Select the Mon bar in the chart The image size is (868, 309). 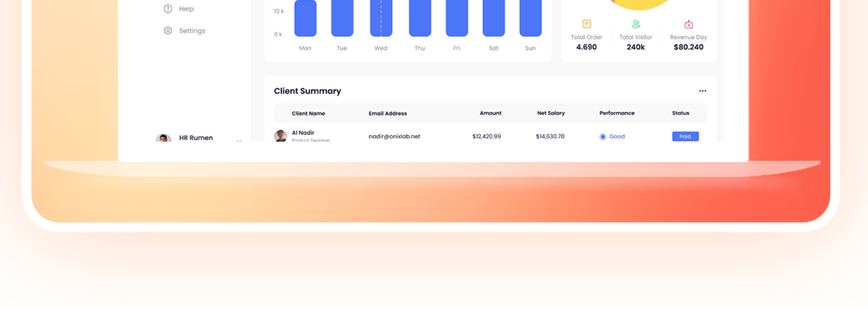[305, 19]
